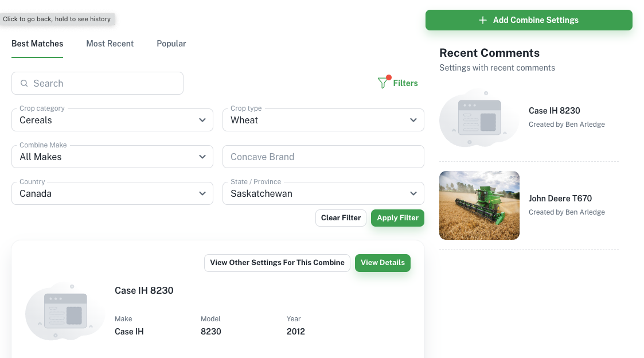This screenshot has width=644, height=358.
Task: Click View Details for Case IH 8230
Action: [383, 263]
